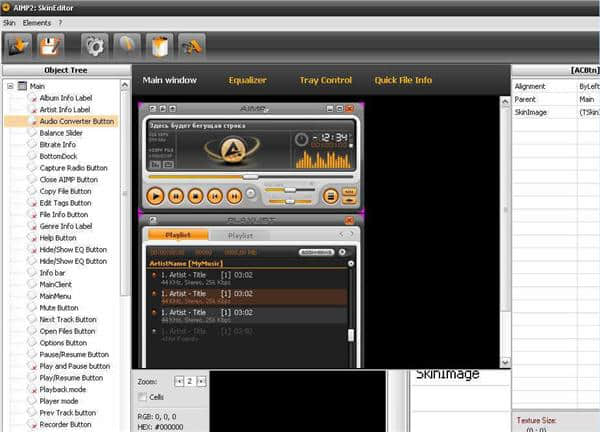The width and height of the screenshot is (600, 432).
Task: Click the open skin folder toolbar icon
Action: coord(19,45)
